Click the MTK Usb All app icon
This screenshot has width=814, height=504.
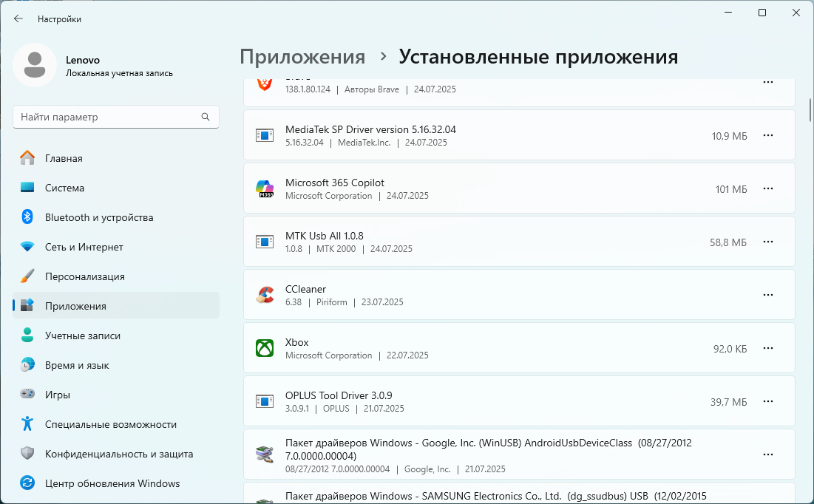(x=265, y=242)
